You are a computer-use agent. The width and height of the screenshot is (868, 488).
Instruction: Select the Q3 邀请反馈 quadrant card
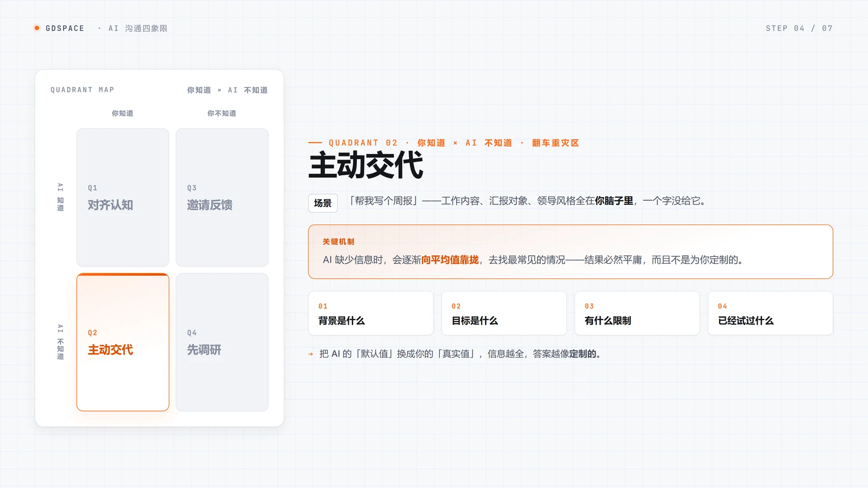coord(222,197)
